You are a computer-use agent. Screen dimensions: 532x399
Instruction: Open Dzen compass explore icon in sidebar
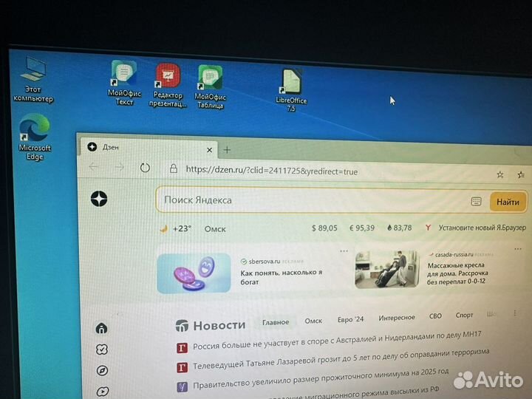pos(102,370)
